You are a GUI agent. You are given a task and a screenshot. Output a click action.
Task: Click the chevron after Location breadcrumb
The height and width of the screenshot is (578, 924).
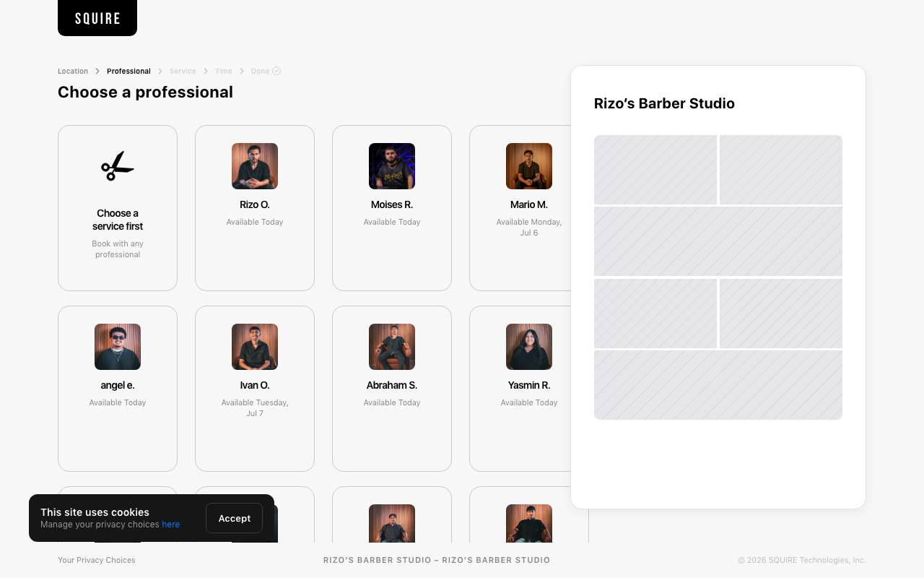pos(97,72)
